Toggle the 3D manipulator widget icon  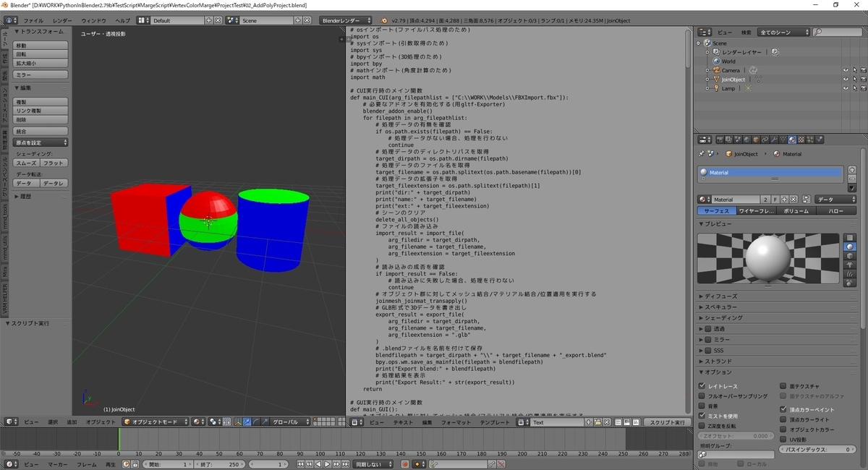click(238, 422)
